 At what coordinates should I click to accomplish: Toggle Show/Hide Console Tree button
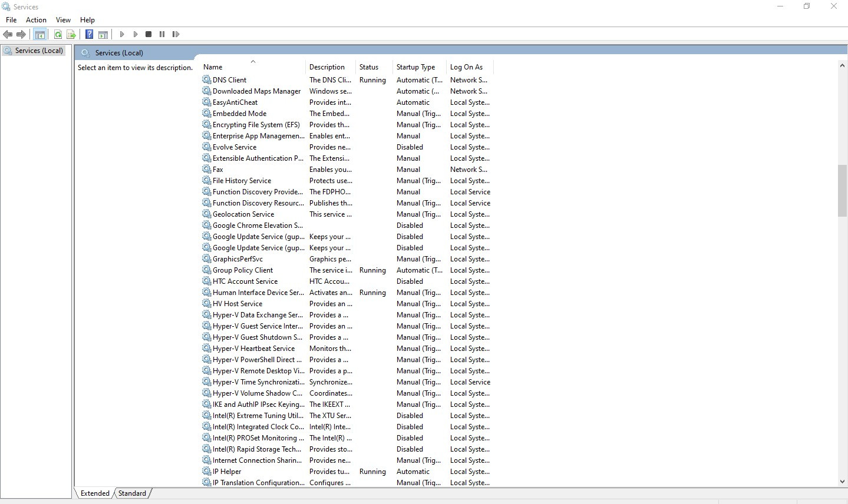[39, 34]
